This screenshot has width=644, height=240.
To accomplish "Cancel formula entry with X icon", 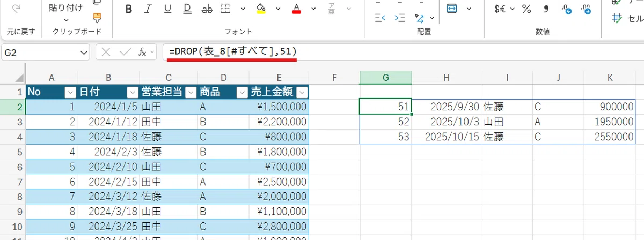I will (106, 52).
